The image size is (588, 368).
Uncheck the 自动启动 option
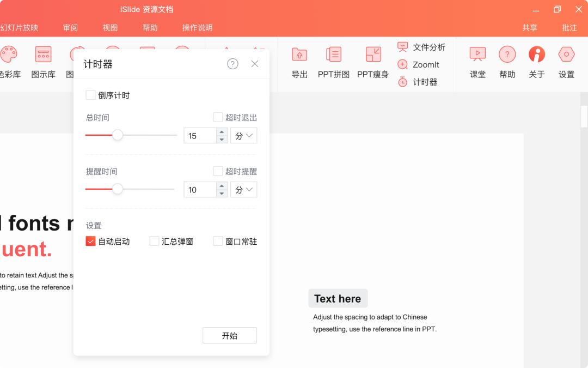point(91,241)
